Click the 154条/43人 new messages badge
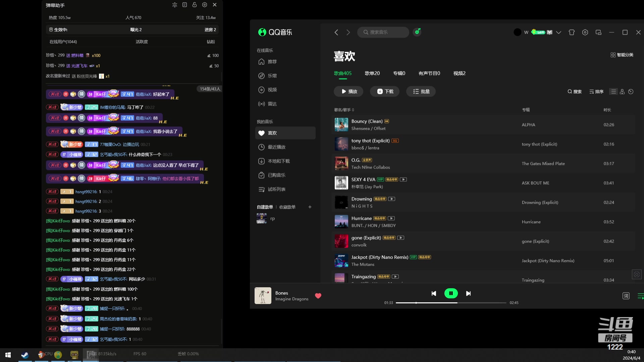 tap(210, 89)
